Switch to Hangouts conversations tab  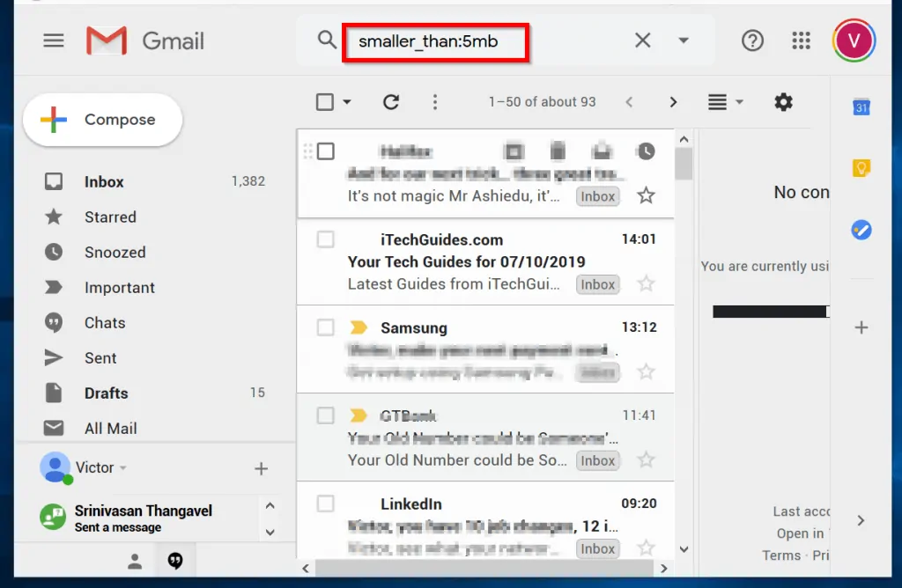175,561
